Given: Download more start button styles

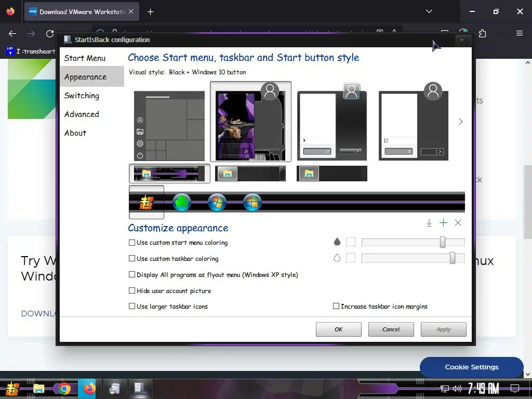Looking at the screenshot, I should coord(429,222).
